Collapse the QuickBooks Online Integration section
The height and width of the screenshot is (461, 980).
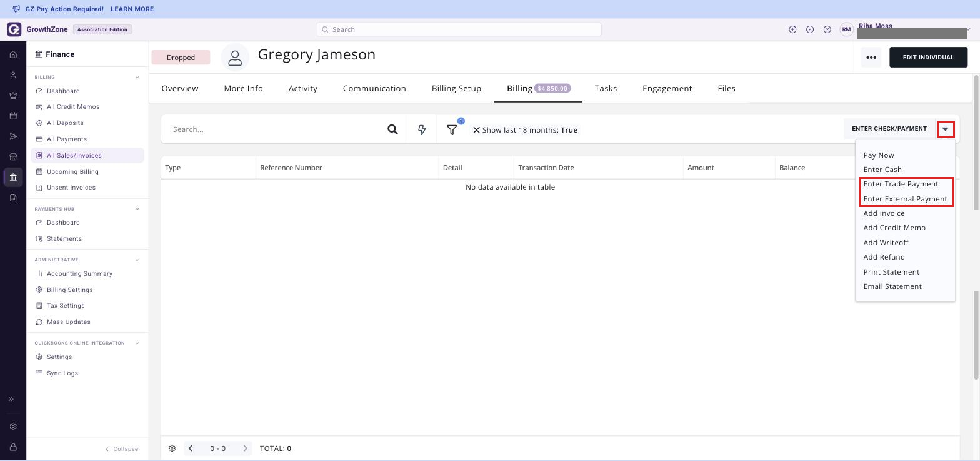[137, 343]
